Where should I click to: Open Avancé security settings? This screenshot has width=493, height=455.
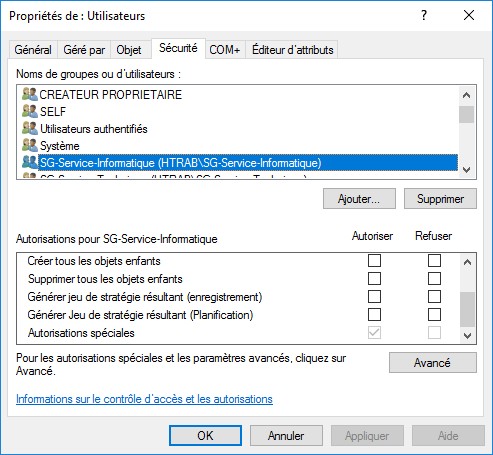tap(433, 363)
